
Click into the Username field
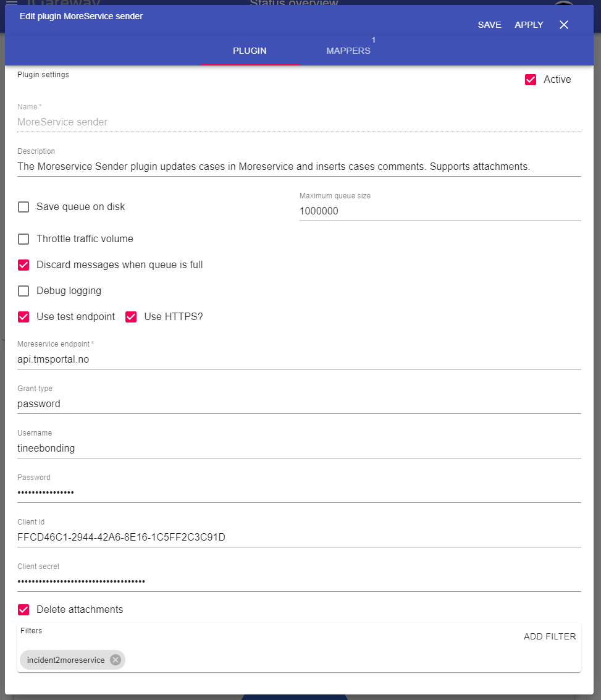(x=299, y=448)
